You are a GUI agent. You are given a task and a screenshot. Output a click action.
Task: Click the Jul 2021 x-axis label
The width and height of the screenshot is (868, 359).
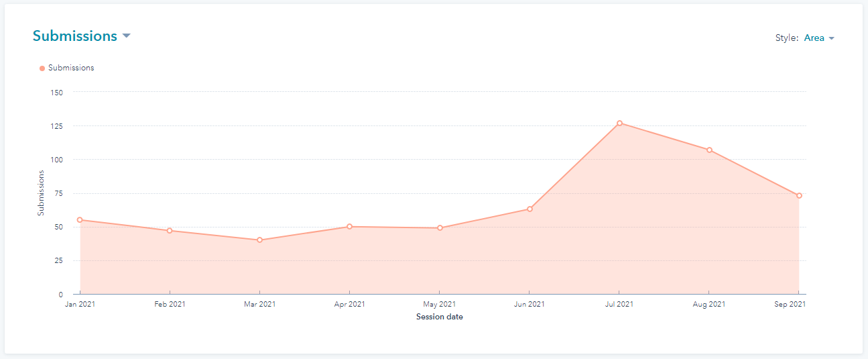(619, 305)
